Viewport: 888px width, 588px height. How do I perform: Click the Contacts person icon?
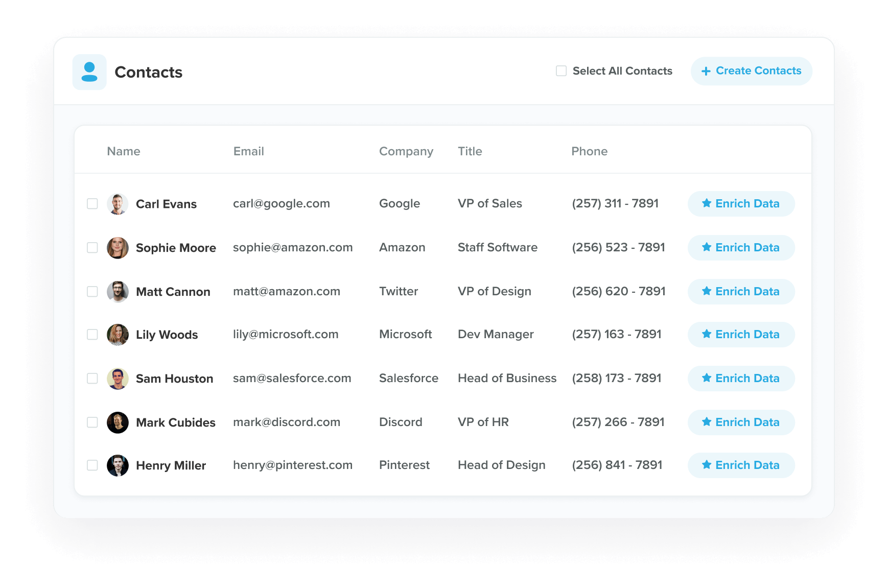[x=89, y=72]
